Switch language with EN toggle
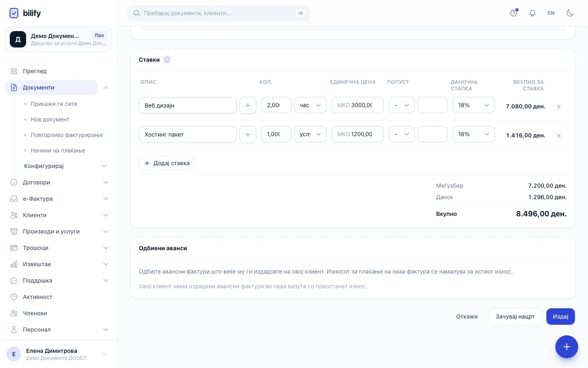The width and height of the screenshot is (588, 368). (551, 13)
